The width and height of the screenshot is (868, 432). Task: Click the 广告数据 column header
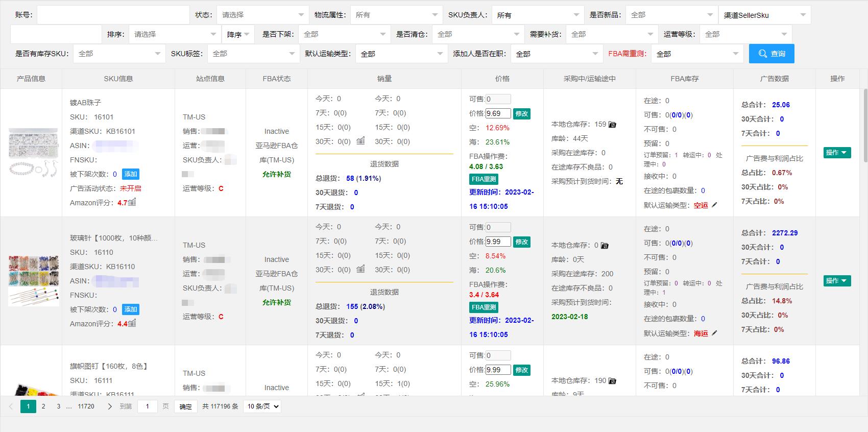774,79
